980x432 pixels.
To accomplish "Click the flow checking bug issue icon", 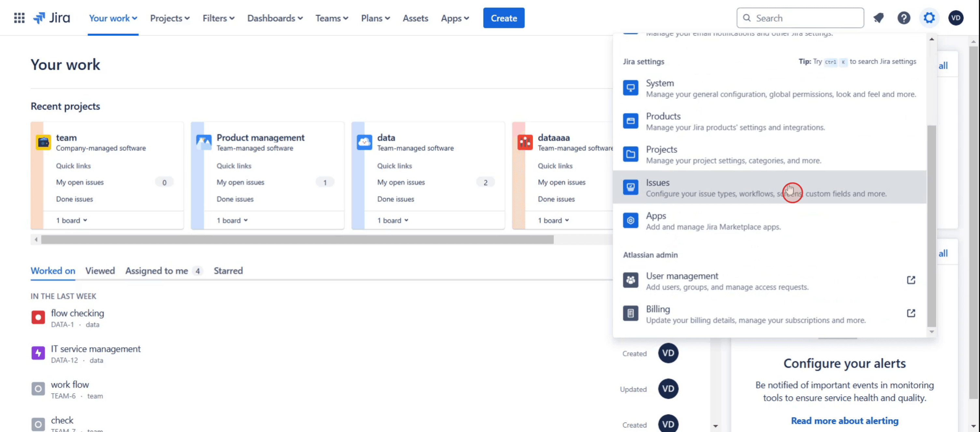I will coord(38,317).
